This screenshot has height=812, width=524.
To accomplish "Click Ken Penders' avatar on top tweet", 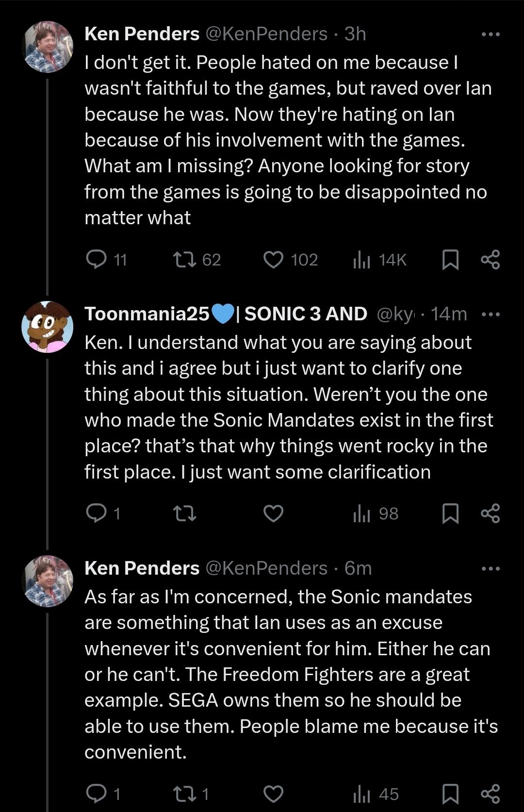I will [48, 47].
